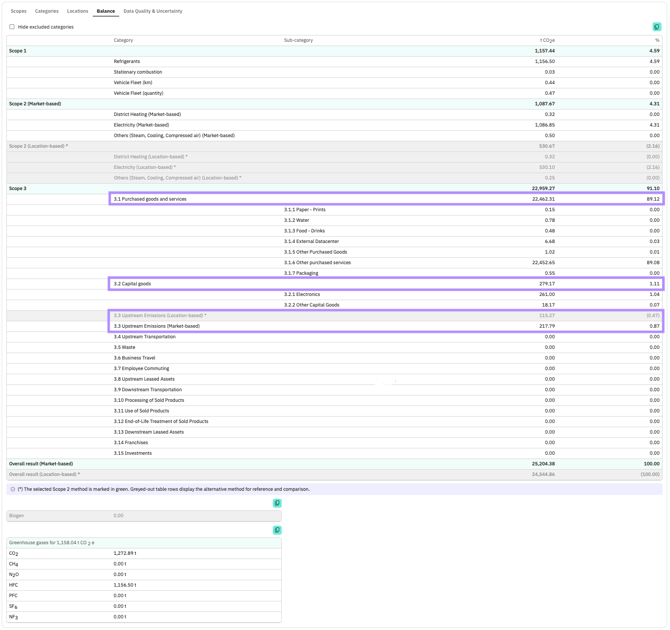Select the 3.1 Purchased goods and services row

coord(386,199)
